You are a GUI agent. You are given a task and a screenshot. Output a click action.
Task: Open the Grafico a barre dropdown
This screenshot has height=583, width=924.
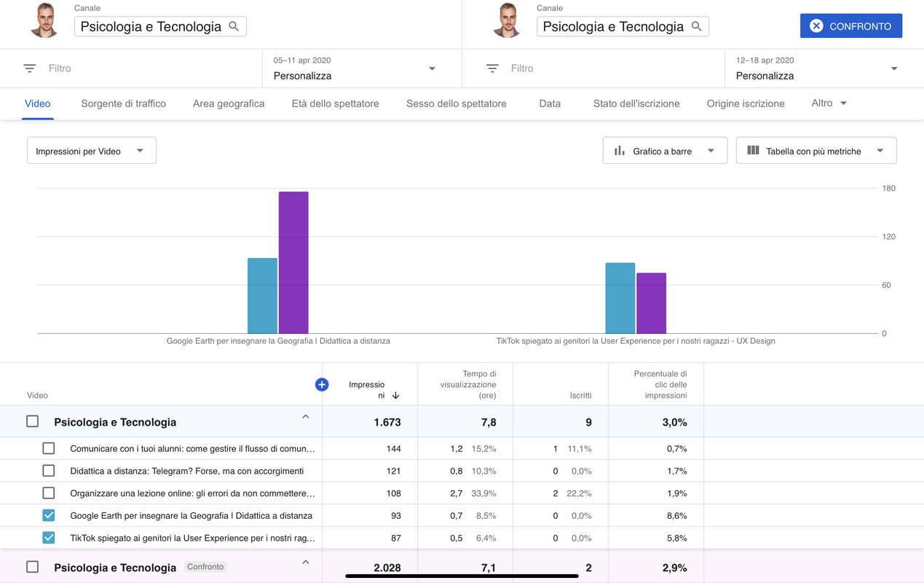(x=665, y=151)
